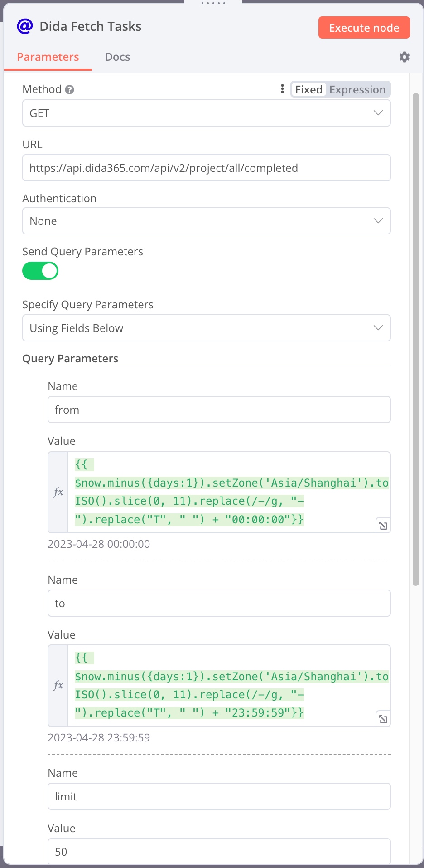424x868 pixels.
Task: Select the Parameters tab
Action: [x=48, y=57]
